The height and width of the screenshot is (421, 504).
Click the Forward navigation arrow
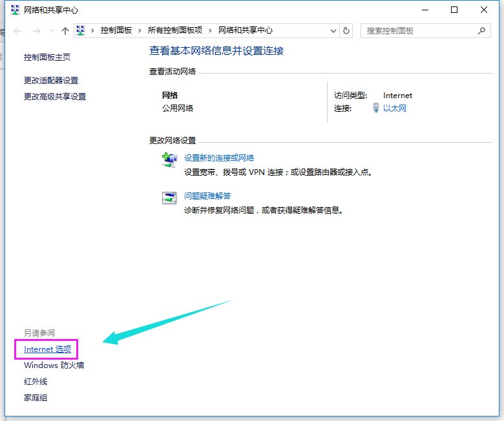[37, 31]
